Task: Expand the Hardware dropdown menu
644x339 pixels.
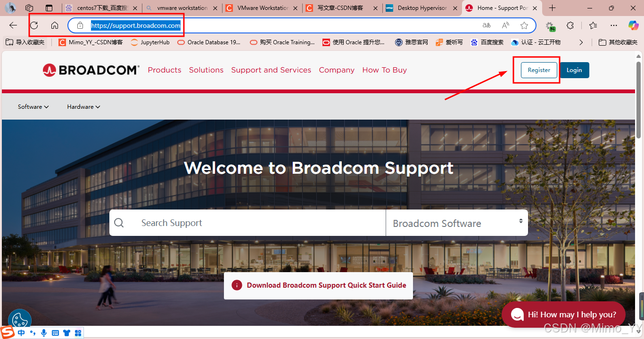Action: pos(83,107)
